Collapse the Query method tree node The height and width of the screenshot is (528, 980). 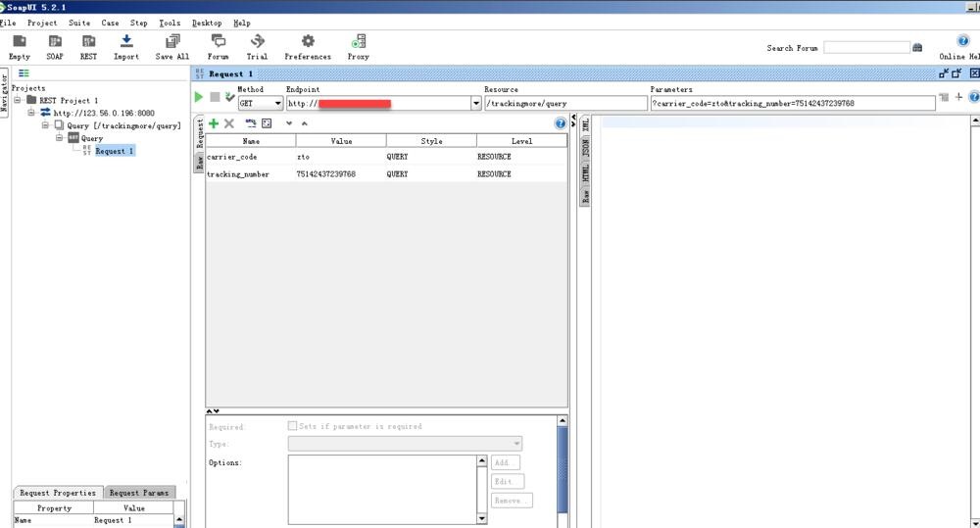pos(59,137)
